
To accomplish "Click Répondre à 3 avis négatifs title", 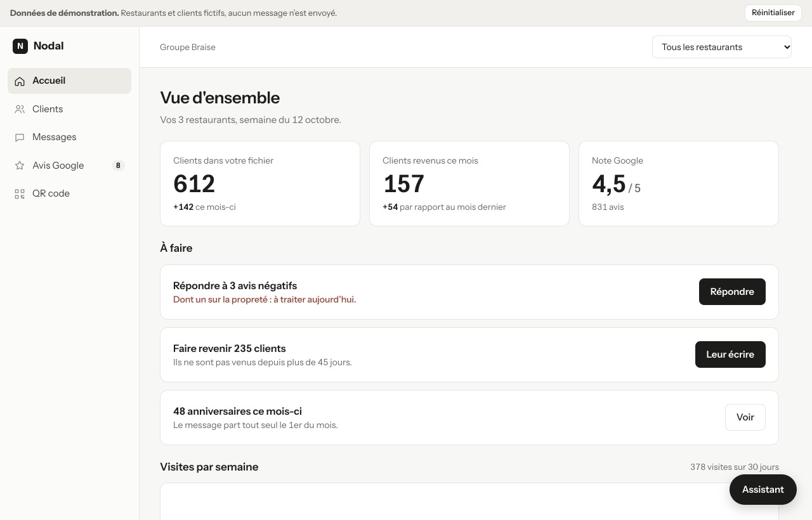I will tap(235, 285).
